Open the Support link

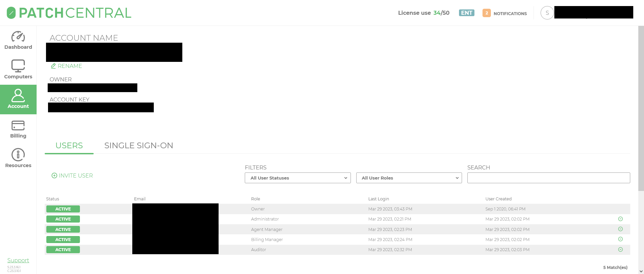coord(18,260)
